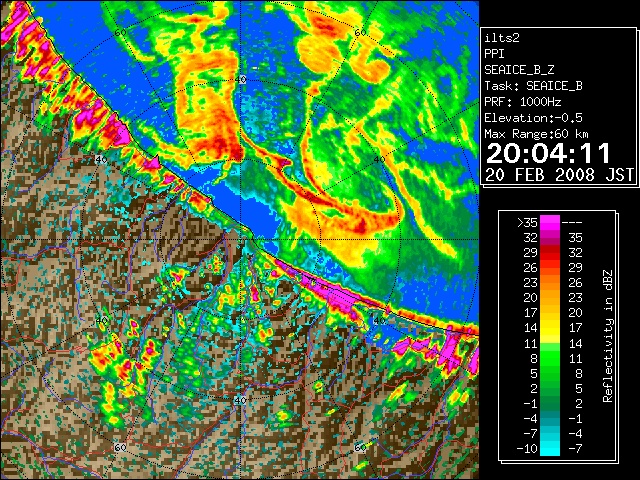640x480 pixels.
Task: Click the 'SEAICE_B_Z' product label
Action: pyautogui.click(x=519, y=70)
